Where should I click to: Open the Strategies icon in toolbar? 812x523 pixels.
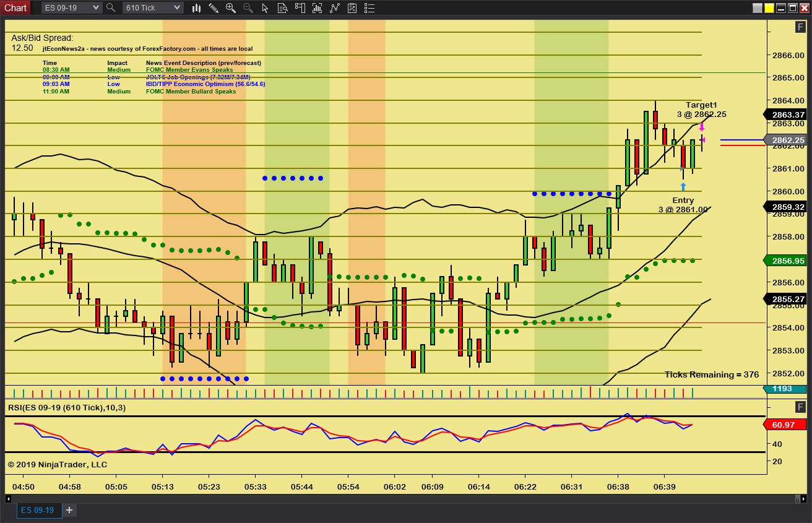352,8
